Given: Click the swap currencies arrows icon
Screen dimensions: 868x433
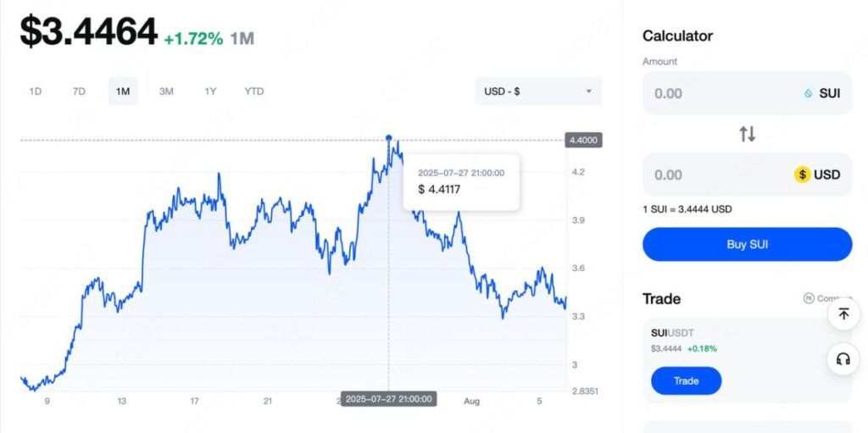Looking at the screenshot, I should [747, 134].
